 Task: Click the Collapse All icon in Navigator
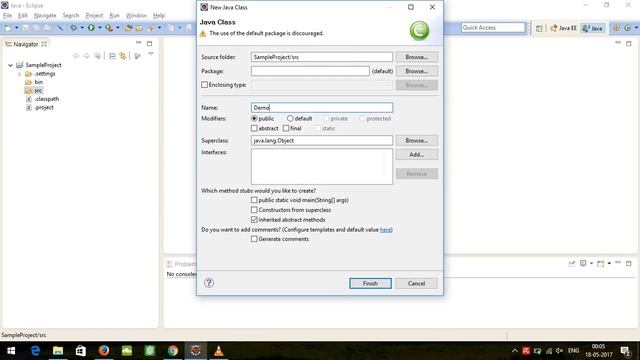click(112, 56)
